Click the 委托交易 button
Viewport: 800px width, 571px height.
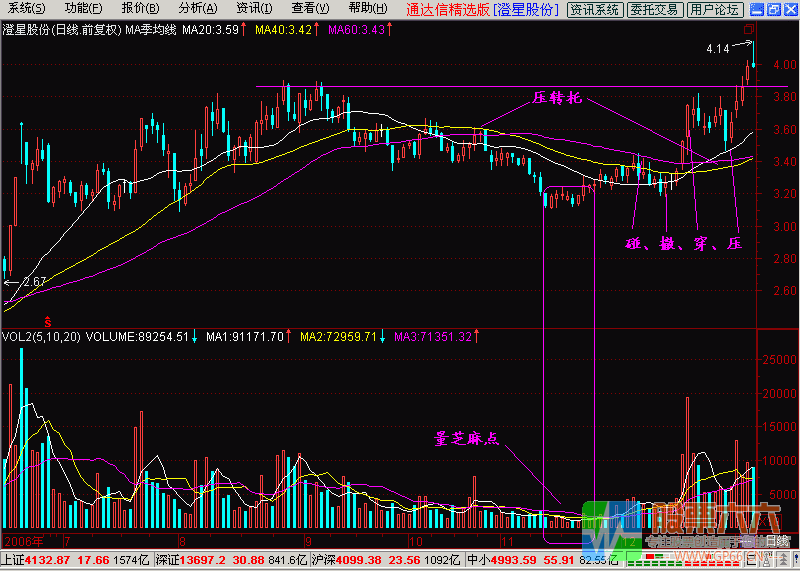[x=655, y=10]
